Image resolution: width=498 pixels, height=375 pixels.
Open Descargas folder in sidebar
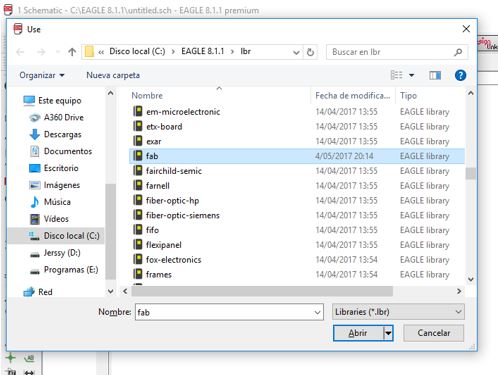(56, 134)
